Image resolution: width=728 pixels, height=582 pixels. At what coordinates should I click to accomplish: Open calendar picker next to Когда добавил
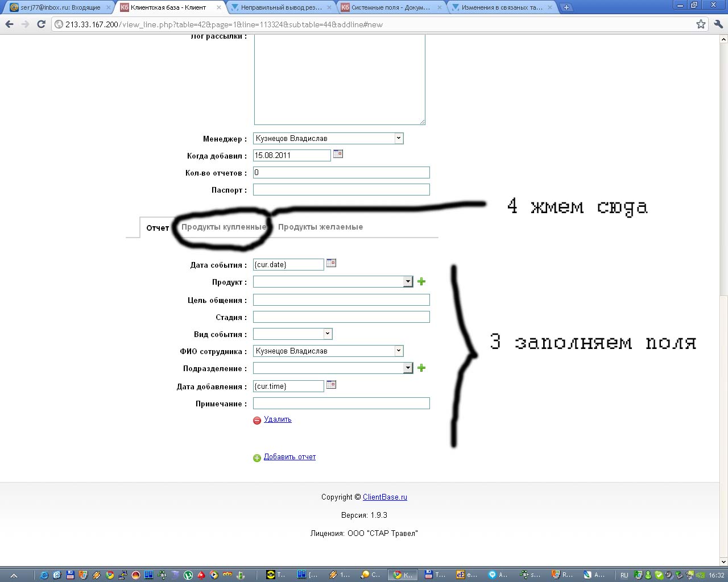click(338, 154)
